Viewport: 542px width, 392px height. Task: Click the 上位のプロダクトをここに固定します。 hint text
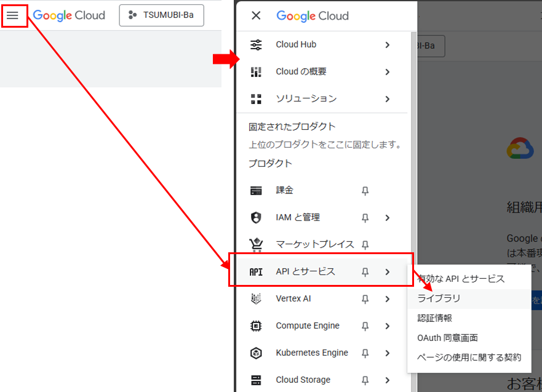coord(325,145)
